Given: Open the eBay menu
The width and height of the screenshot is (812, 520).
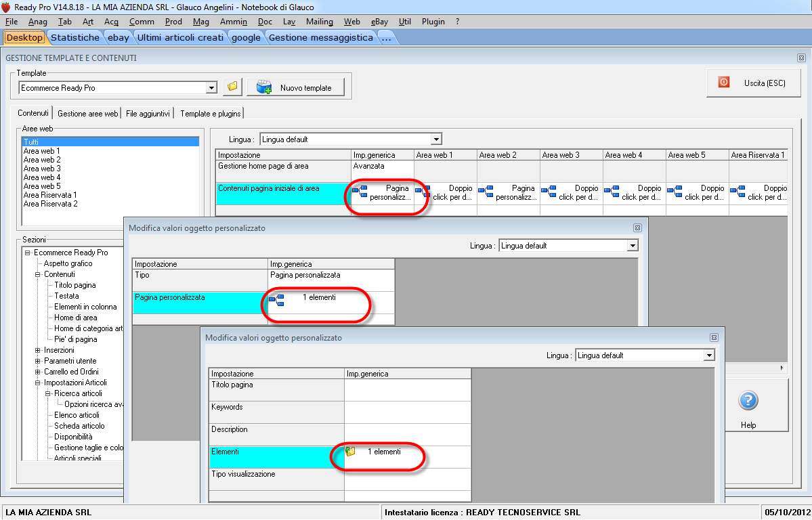Looking at the screenshot, I should [x=380, y=22].
